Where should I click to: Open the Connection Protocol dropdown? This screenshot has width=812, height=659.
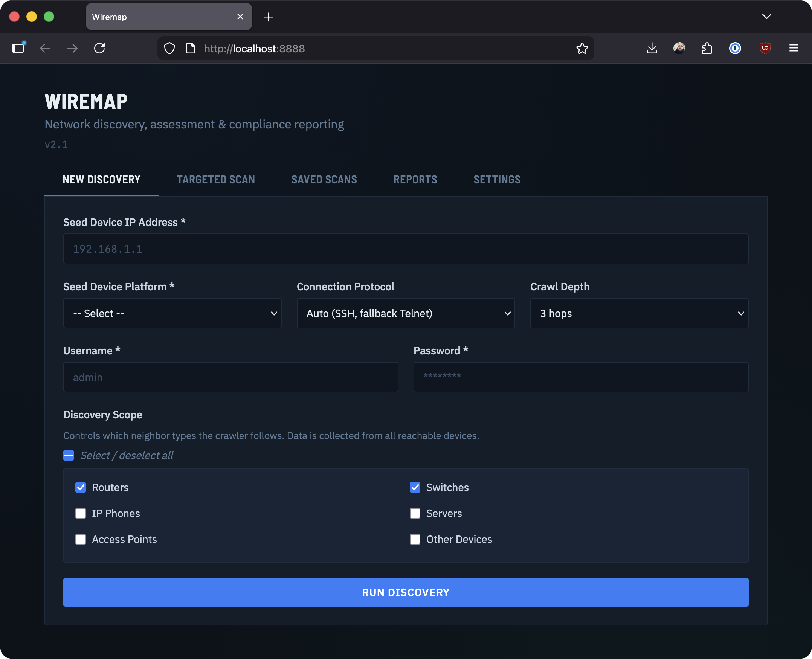[x=405, y=313]
